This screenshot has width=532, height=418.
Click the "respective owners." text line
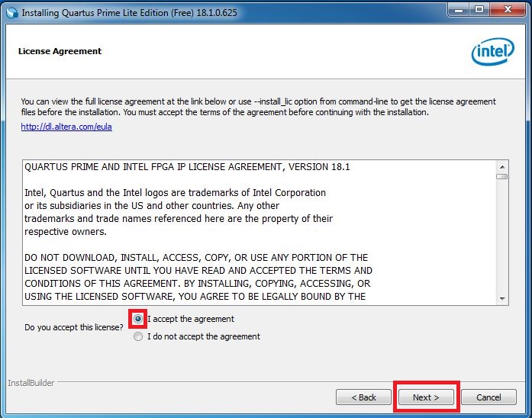(x=66, y=232)
